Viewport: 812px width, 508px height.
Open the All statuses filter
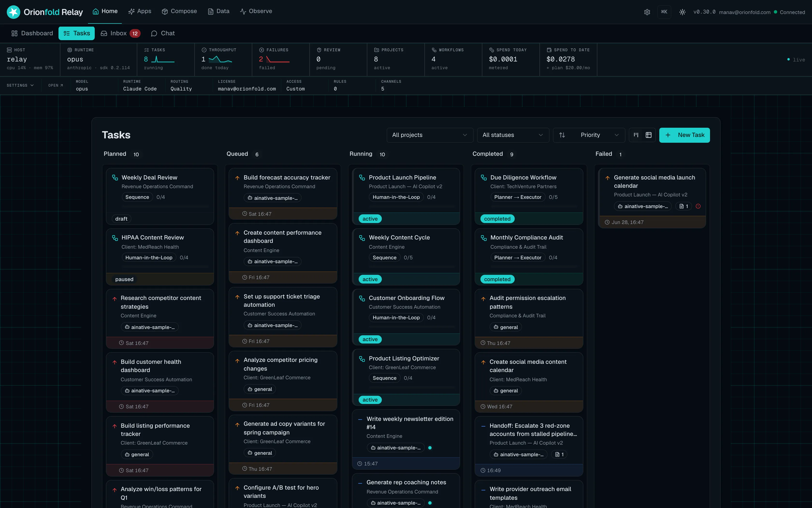[513, 135]
